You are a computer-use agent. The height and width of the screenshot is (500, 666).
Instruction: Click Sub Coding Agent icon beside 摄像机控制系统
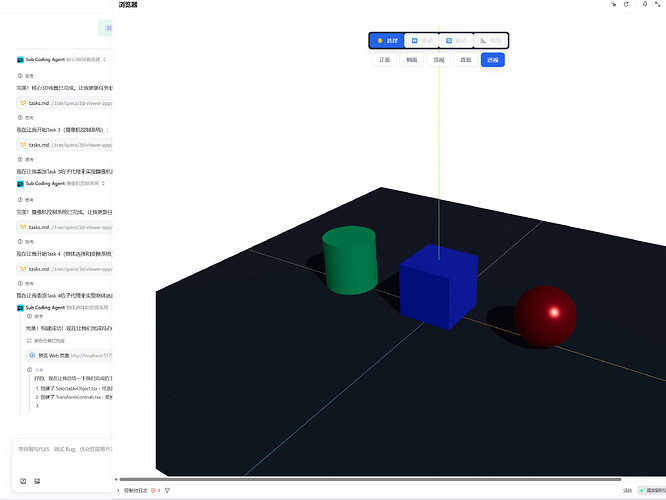coord(20,184)
